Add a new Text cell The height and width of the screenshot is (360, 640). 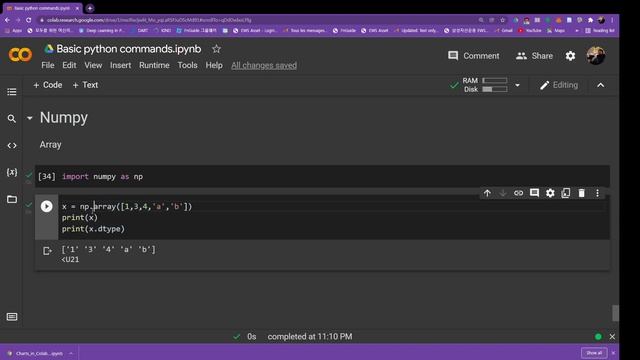[x=85, y=85]
